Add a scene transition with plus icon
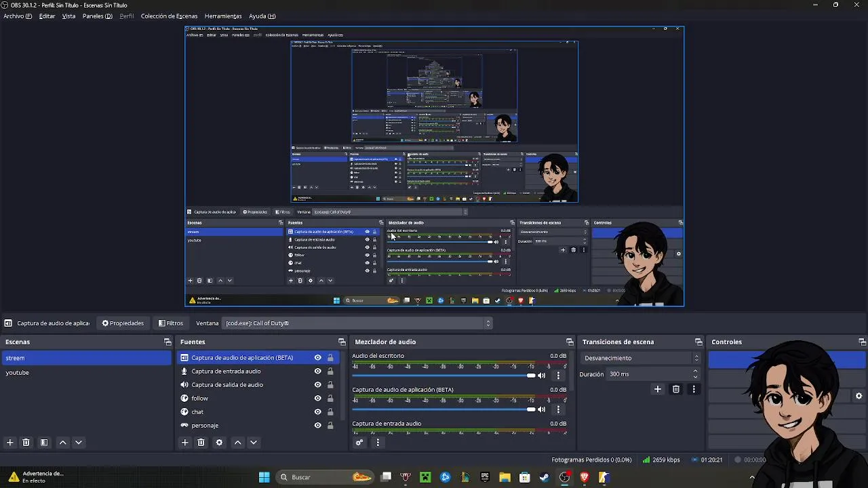Screen dimensions: 868x488 [x=657, y=389]
